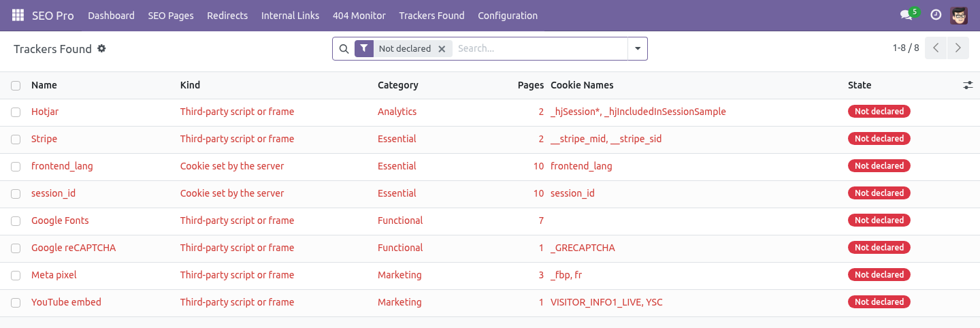Screen dimensions: 980x328
Task: Click the filter funnel icon in search facet
Action: pos(364,48)
